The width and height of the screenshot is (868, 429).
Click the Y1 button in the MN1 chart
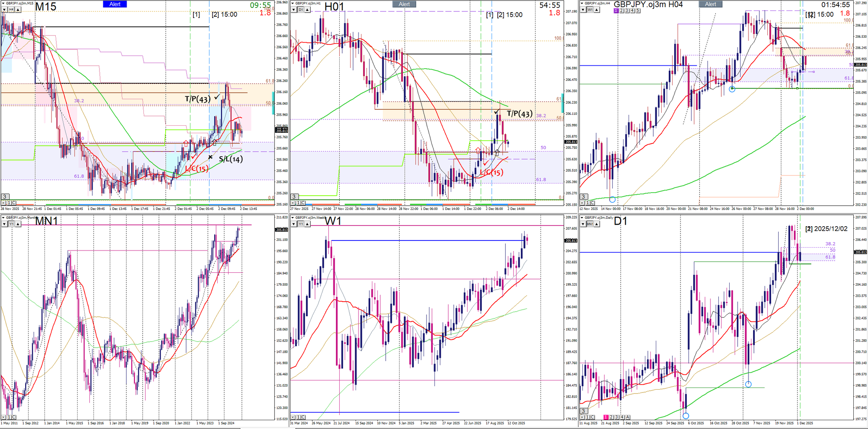[x=11, y=224]
